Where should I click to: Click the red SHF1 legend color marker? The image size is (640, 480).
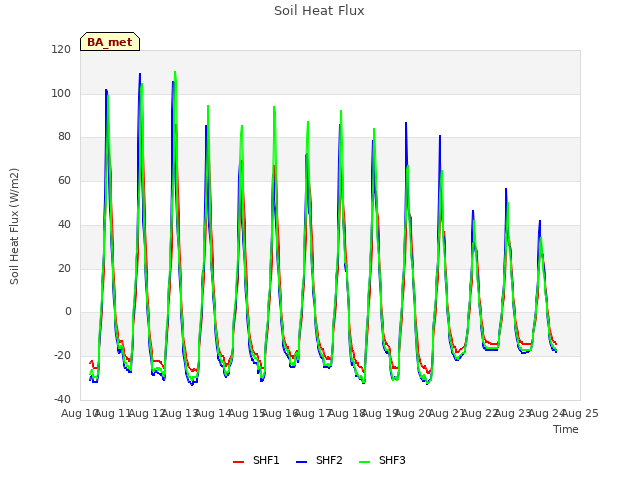pyautogui.click(x=238, y=462)
